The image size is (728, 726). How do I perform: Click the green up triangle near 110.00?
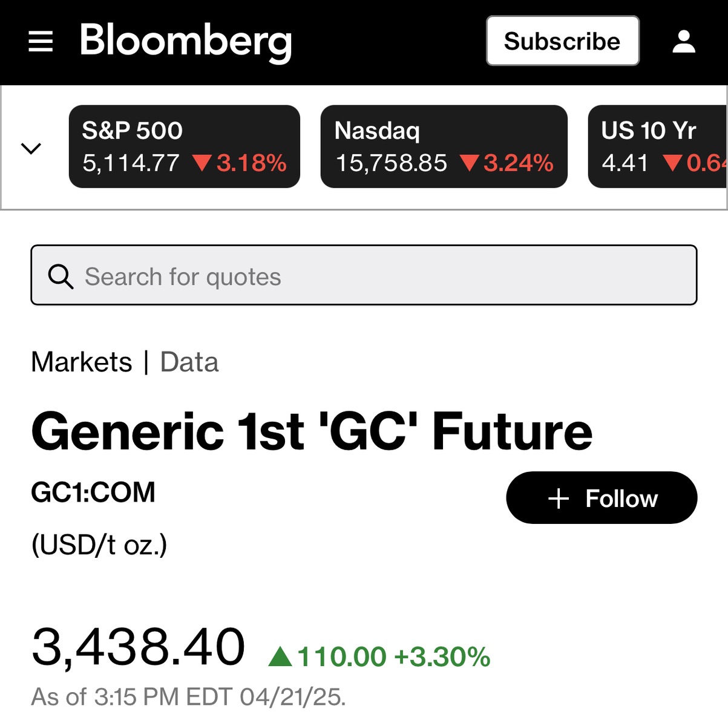pyautogui.click(x=280, y=656)
